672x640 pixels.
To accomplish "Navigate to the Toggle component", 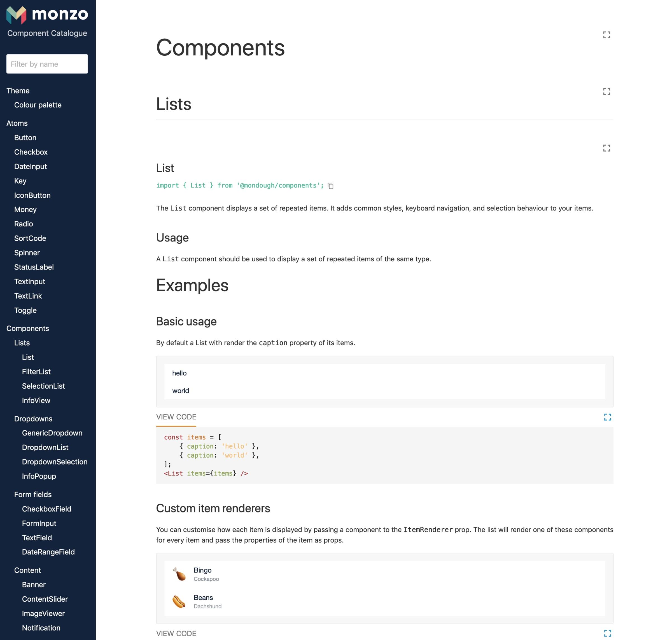I will click(x=25, y=310).
